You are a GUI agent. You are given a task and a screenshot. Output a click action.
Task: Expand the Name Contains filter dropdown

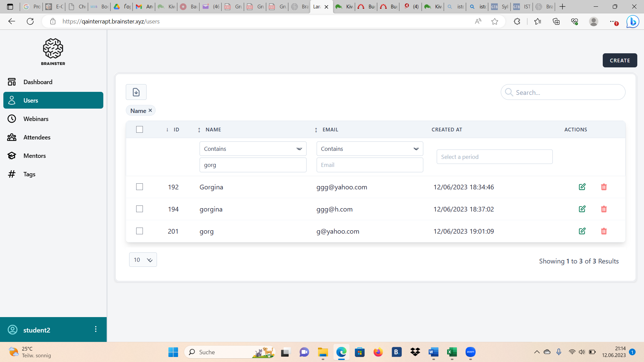[253, 149]
